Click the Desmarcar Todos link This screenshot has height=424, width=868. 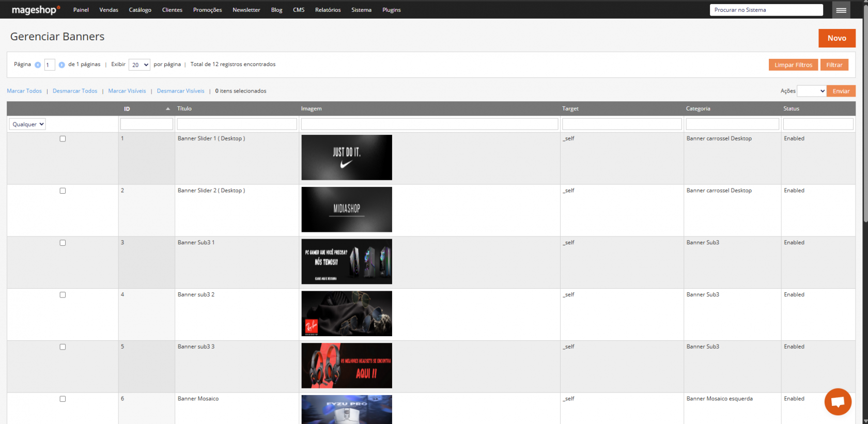click(x=75, y=91)
